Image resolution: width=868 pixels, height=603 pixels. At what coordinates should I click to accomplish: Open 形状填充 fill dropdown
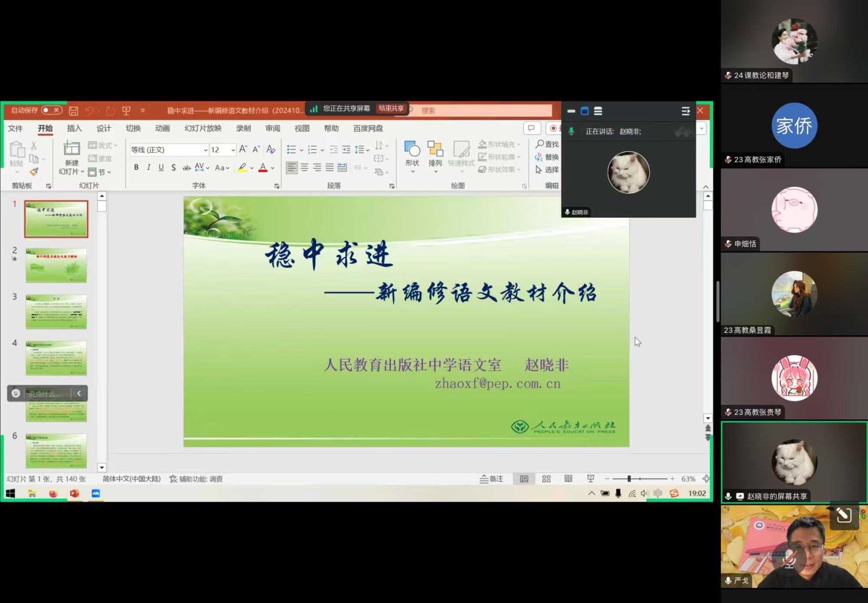(x=499, y=144)
